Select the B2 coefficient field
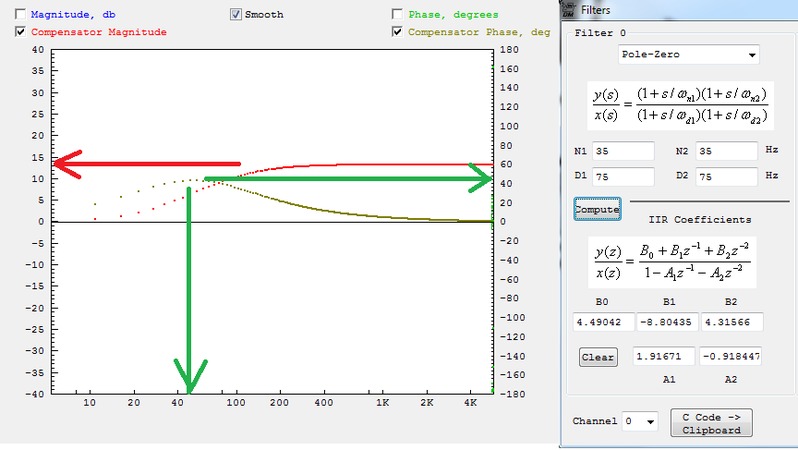The image size is (798, 450). pos(733,322)
